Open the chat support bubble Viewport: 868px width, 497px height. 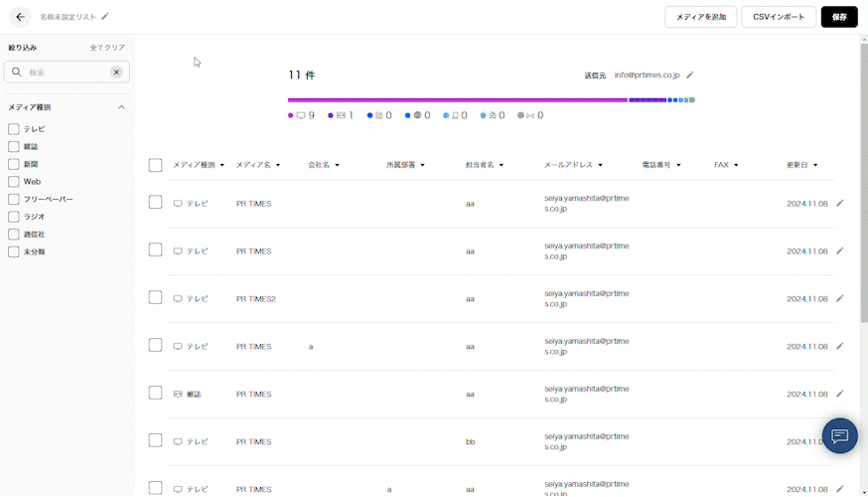839,435
